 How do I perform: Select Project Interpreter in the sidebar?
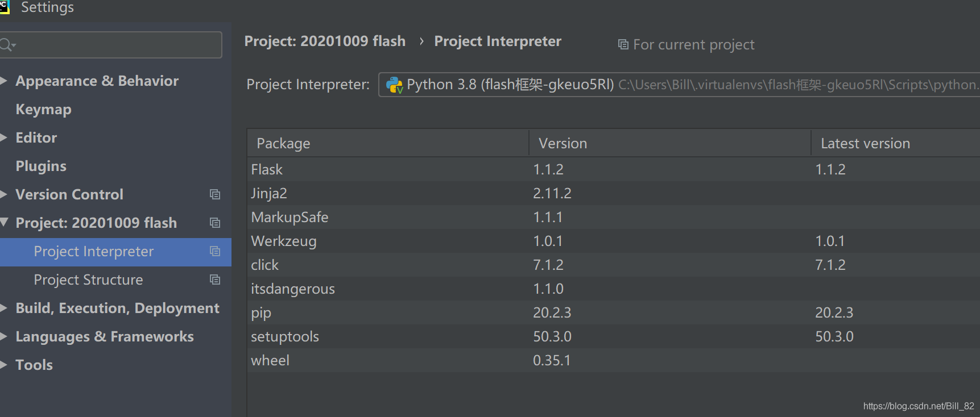115,252
